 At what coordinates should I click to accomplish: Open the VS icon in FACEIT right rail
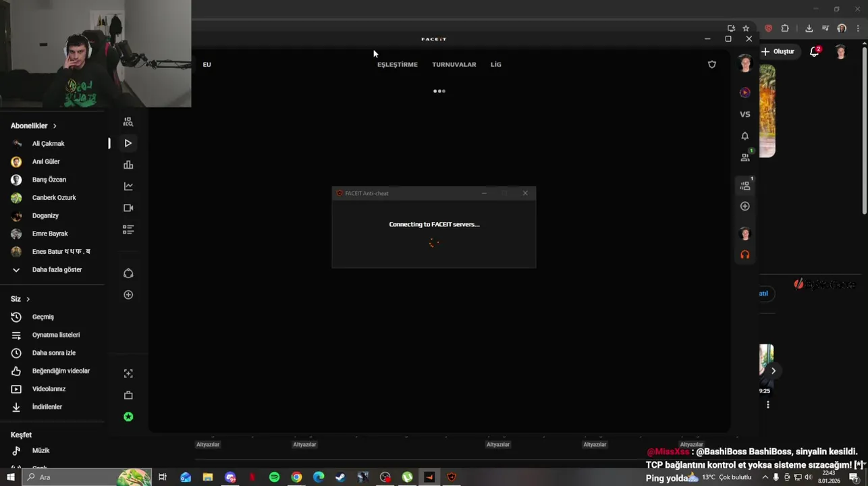[x=745, y=114]
